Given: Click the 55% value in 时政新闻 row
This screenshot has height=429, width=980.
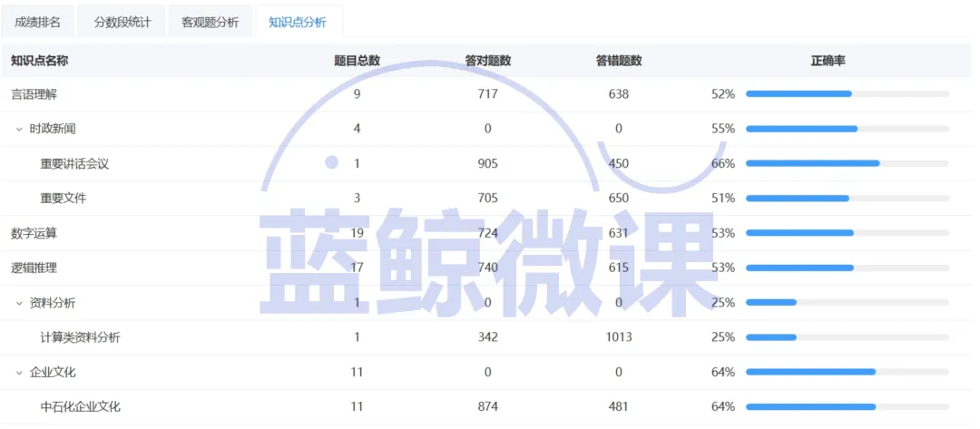Looking at the screenshot, I should pos(723,129).
